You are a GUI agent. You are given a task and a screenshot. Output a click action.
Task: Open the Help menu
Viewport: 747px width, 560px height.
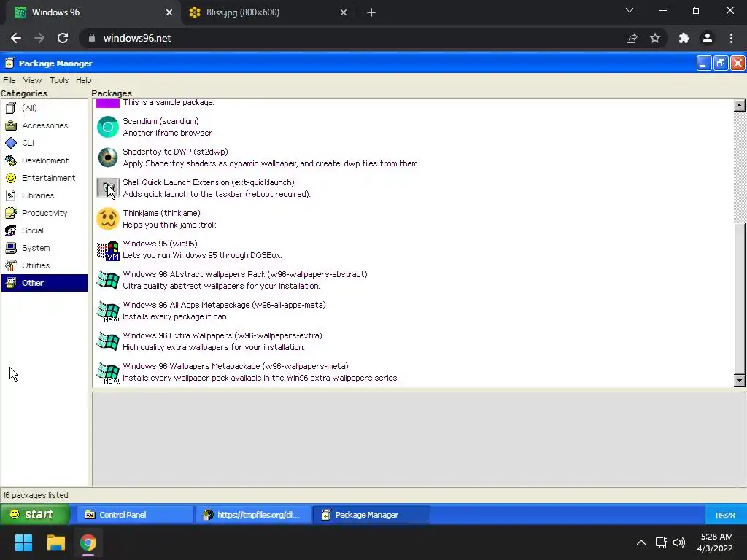click(x=83, y=80)
